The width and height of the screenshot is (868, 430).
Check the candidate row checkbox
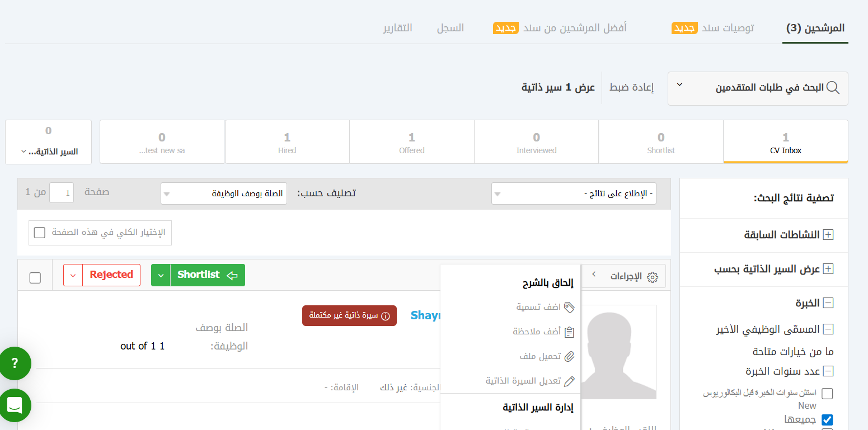click(x=35, y=278)
